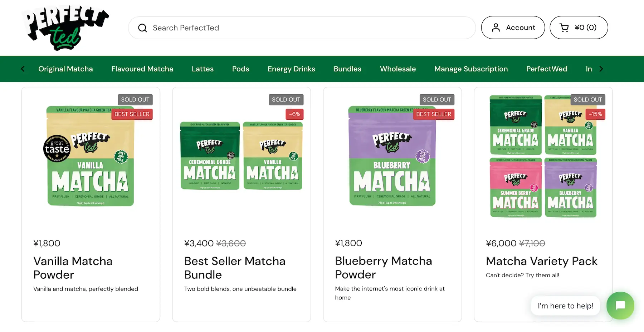Image resolution: width=644 pixels, height=332 pixels.
Task: Click the Great Taste award badge
Action: tap(57, 149)
